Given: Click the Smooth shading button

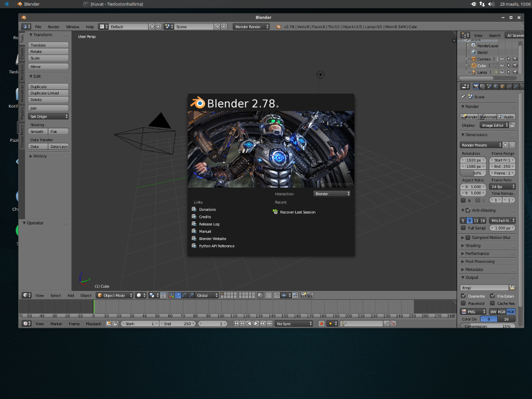Looking at the screenshot, I should (37, 131).
